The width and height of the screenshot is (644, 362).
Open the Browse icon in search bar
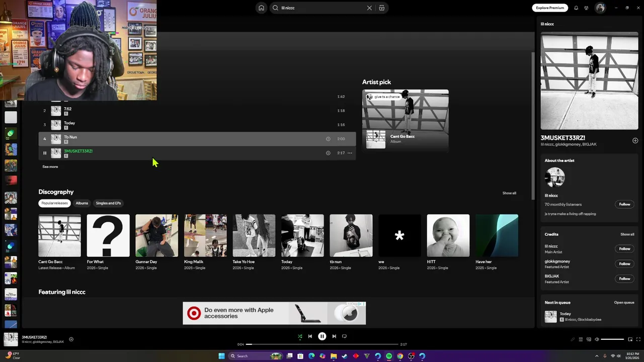tap(382, 8)
